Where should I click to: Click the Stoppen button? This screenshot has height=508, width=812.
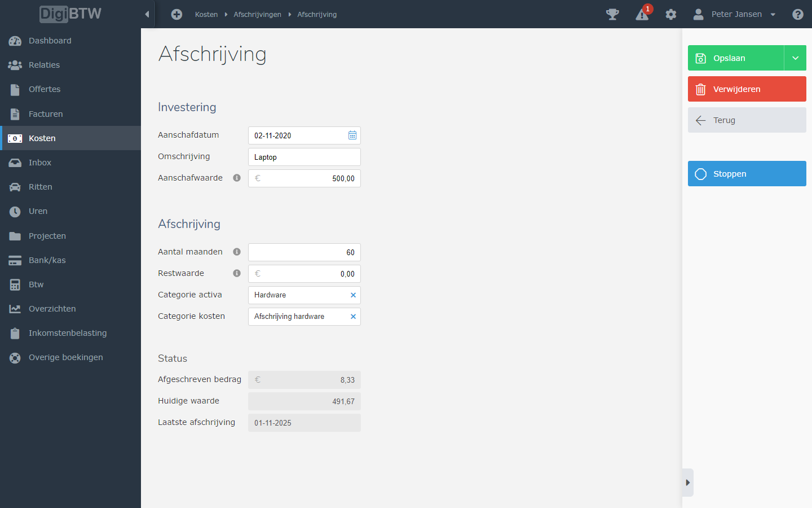[x=747, y=174]
